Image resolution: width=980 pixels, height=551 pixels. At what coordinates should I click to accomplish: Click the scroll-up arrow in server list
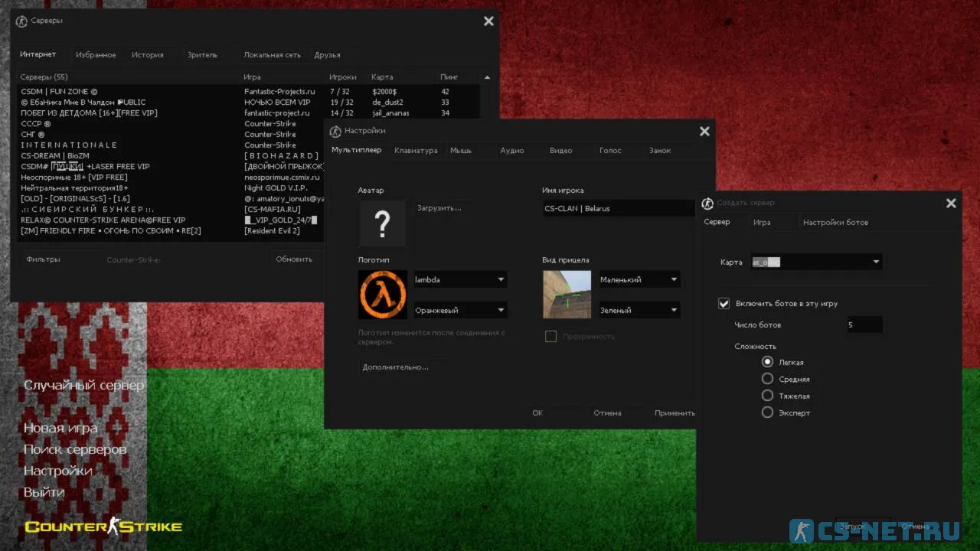click(x=487, y=77)
